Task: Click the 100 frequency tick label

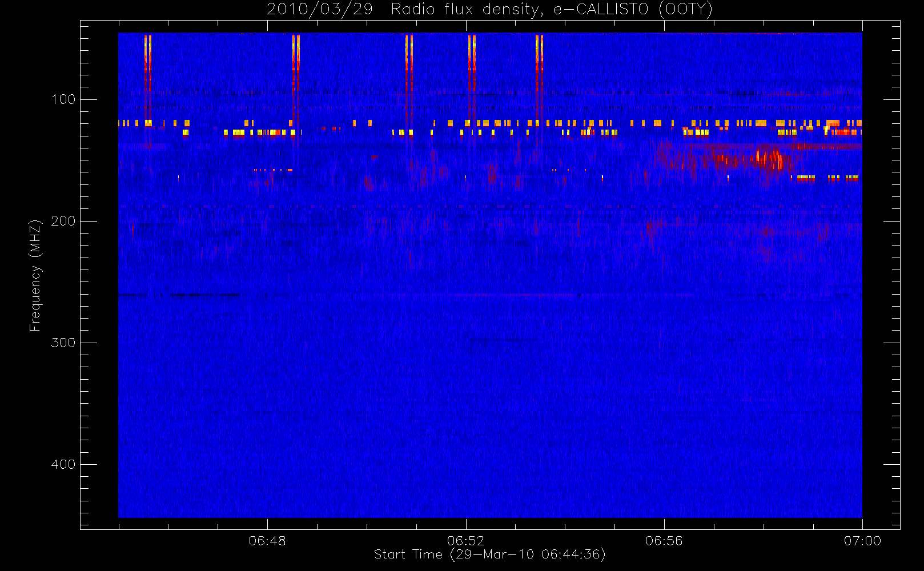Action: [63, 99]
